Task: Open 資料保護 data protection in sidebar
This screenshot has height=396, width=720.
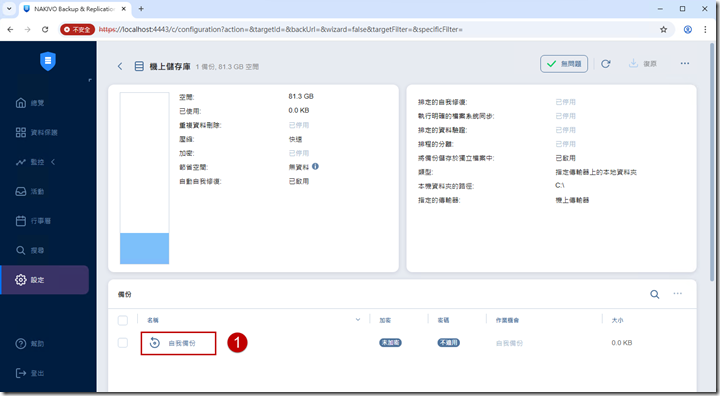Action: point(36,132)
